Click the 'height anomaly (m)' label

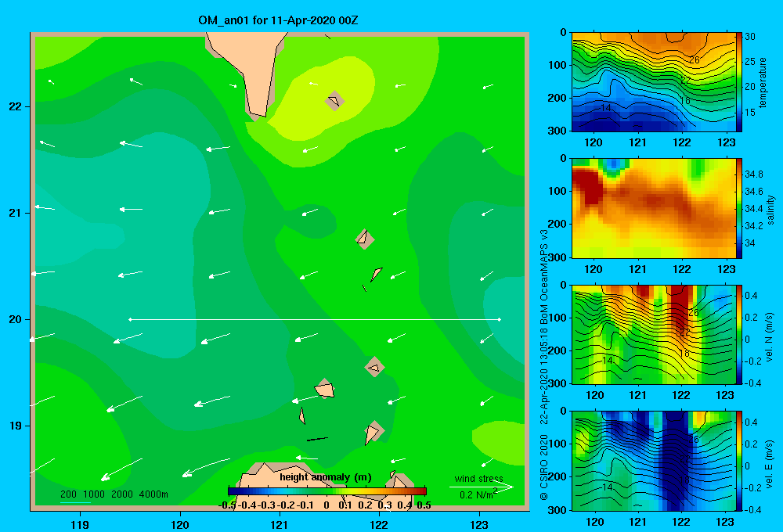coord(325,477)
